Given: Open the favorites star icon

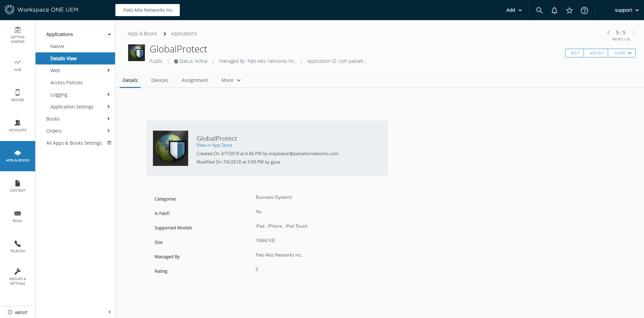Looking at the screenshot, I should click(569, 10).
